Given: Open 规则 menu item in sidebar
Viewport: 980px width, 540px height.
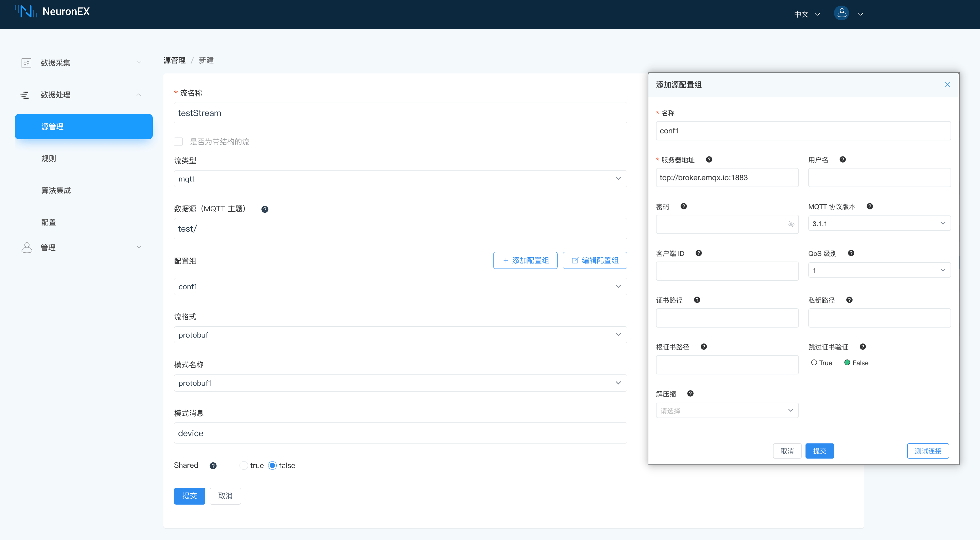Looking at the screenshot, I should pos(49,158).
